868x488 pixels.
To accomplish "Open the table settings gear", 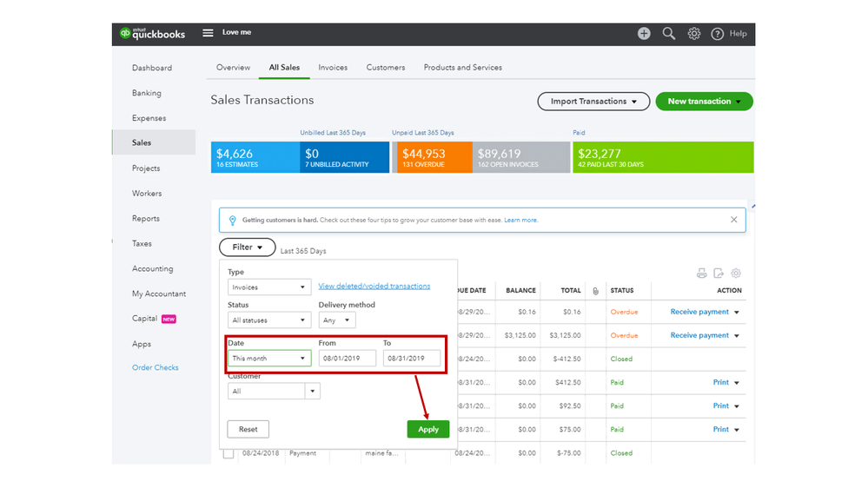I will (x=736, y=273).
